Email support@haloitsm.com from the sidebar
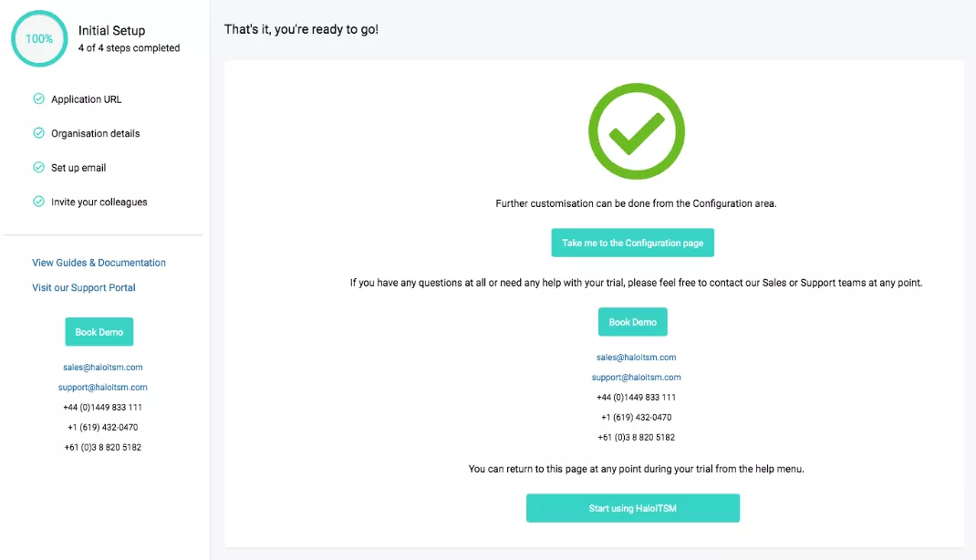Viewport: 976px width, 560px height. [x=103, y=388]
